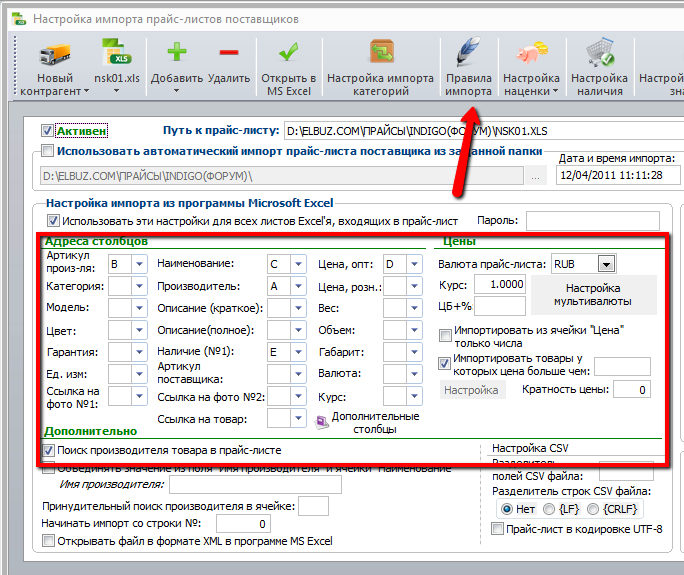684x575 pixels.
Task: Click the Курс value field 1.0000
Action: 500,284
